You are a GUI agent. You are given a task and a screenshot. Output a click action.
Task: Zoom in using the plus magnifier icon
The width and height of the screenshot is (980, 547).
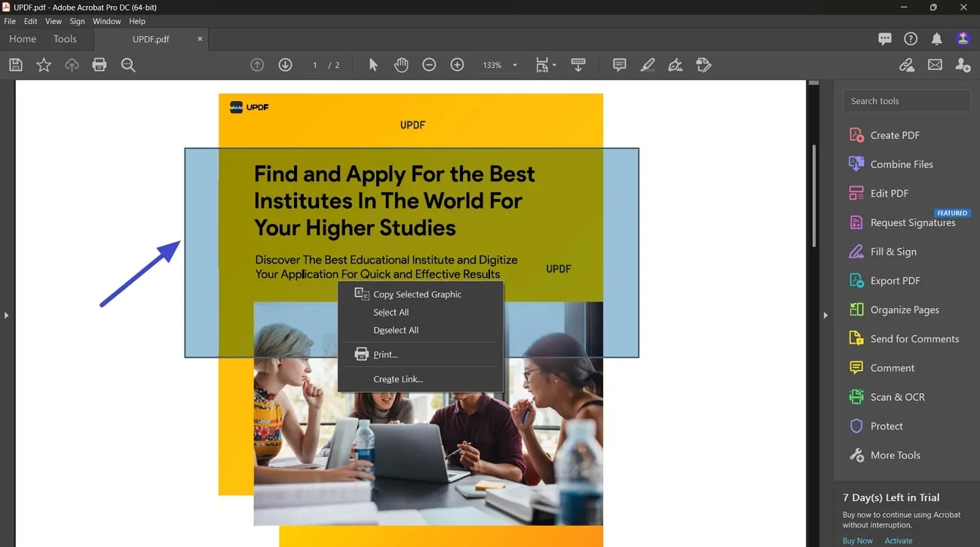coord(457,65)
